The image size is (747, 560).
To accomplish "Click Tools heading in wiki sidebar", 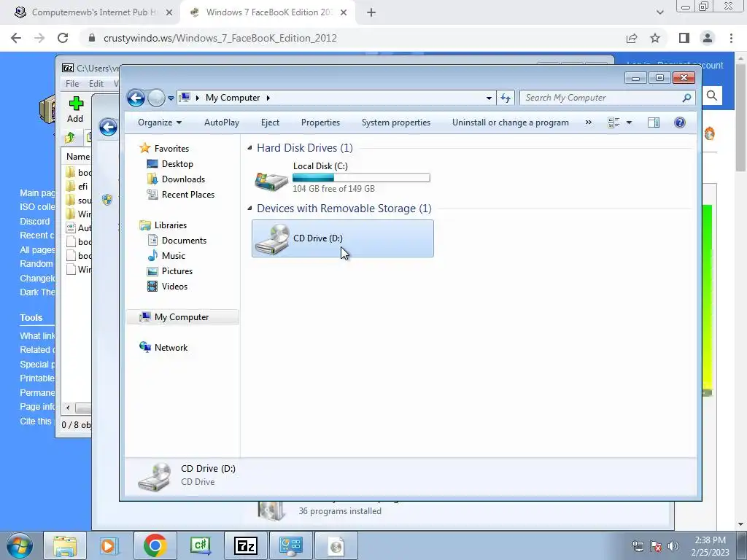I will tap(31, 318).
